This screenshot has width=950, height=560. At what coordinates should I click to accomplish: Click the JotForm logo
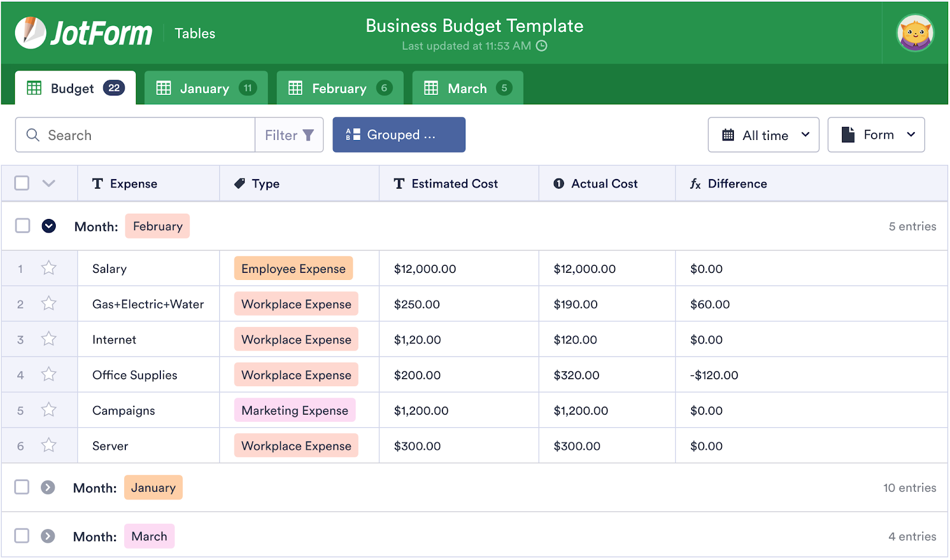(x=83, y=33)
